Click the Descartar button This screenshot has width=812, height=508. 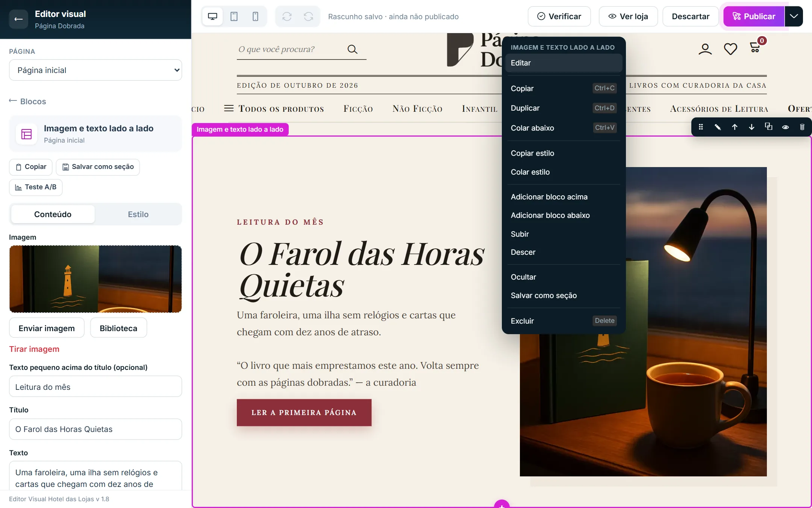pyautogui.click(x=691, y=16)
